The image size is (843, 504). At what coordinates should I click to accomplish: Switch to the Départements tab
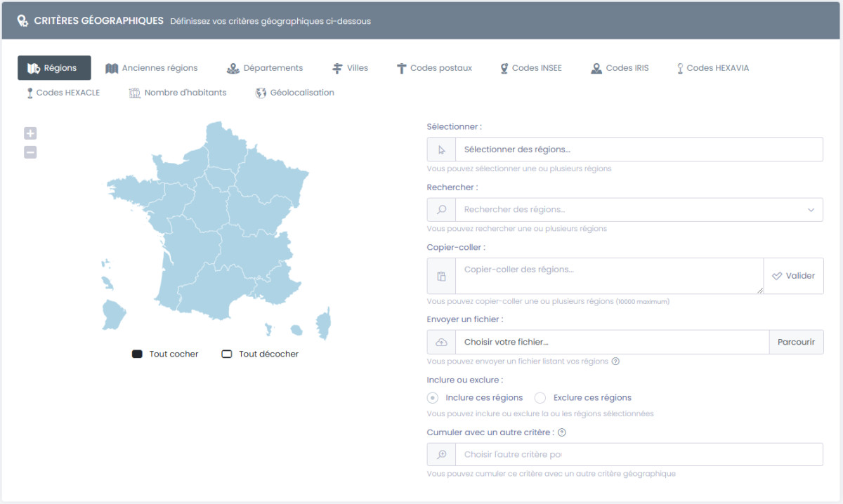265,68
